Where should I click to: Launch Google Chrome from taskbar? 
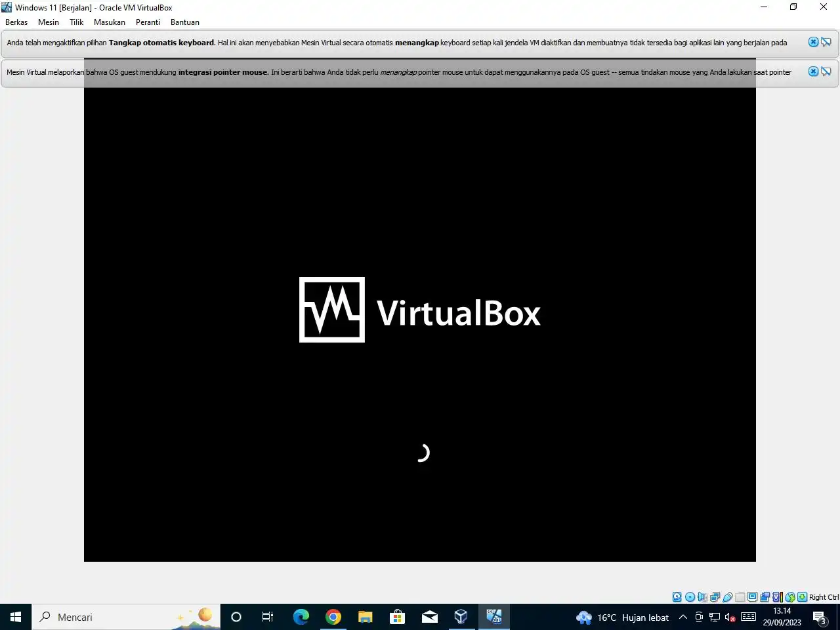333,617
